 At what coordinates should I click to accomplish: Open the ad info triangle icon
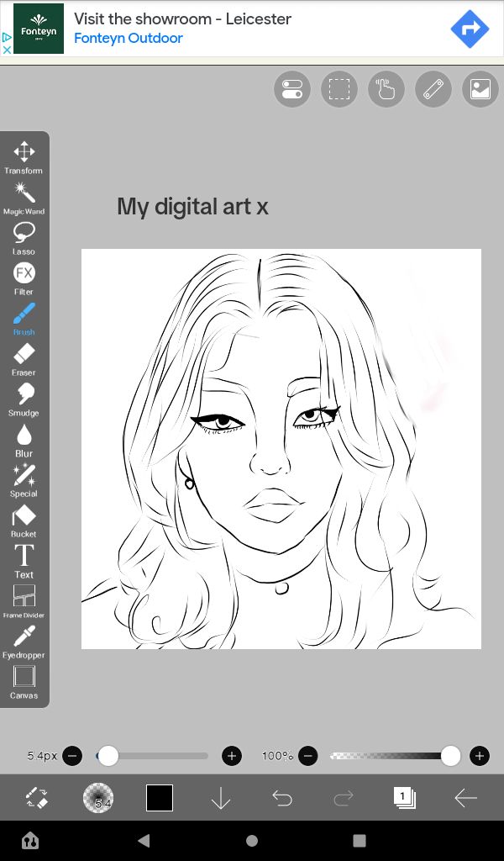pyautogui.click(x=7, y=37)
